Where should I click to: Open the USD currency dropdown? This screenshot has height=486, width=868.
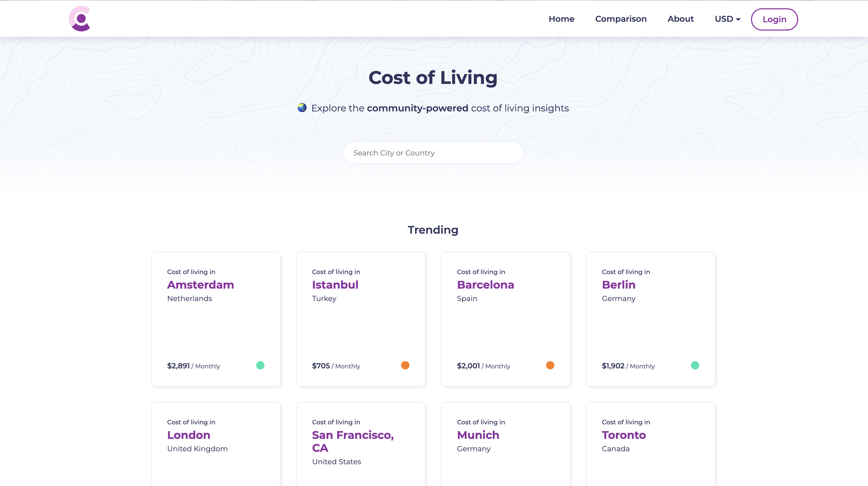pyautogui.click(x=727, y=19)
